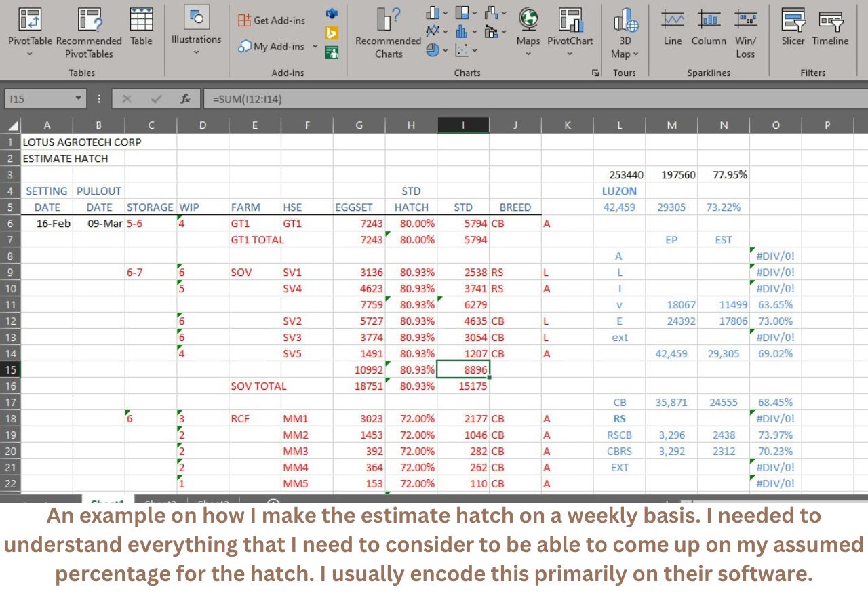Expand the Maps dropdown arrow
Viewport: 868px width, 600px height.
pos(528,54)
